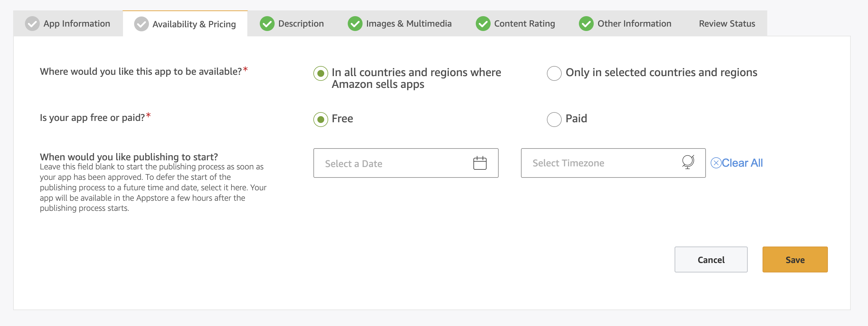The width and height of the screenshot is (868, 326).
Task: Click green checkmark icon beside Images & Multimedia
Action: click(x=355, y=24)
